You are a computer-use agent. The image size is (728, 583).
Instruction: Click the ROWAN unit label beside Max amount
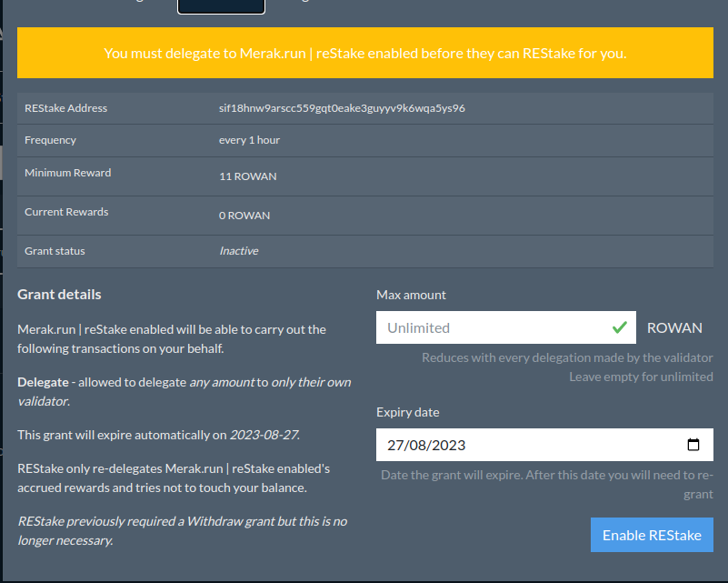(674, 328)
